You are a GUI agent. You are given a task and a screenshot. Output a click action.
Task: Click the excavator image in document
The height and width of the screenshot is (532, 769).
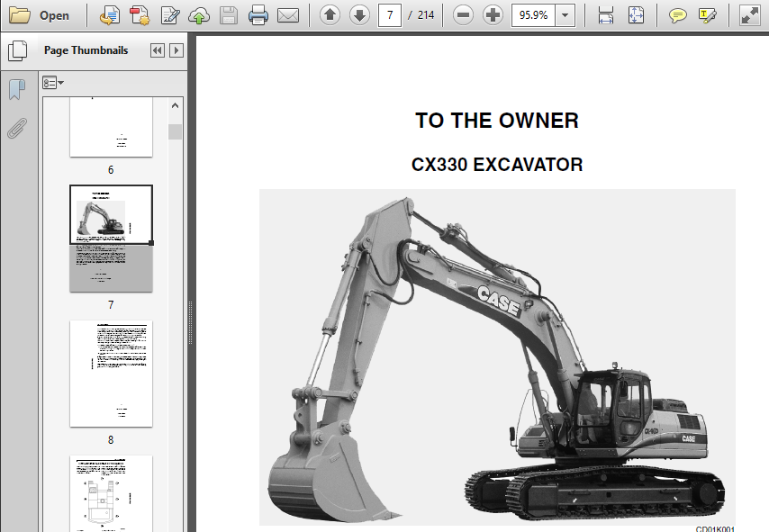(x=497, y=357)
